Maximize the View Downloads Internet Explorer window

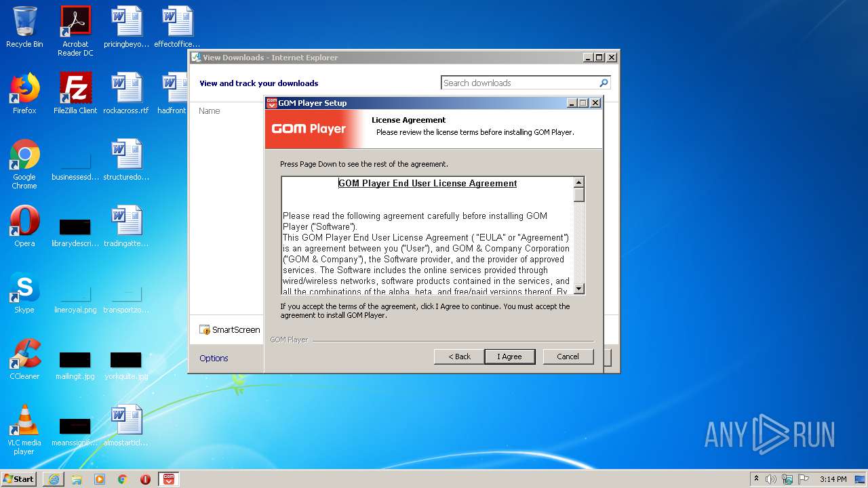tap(599, 58)
